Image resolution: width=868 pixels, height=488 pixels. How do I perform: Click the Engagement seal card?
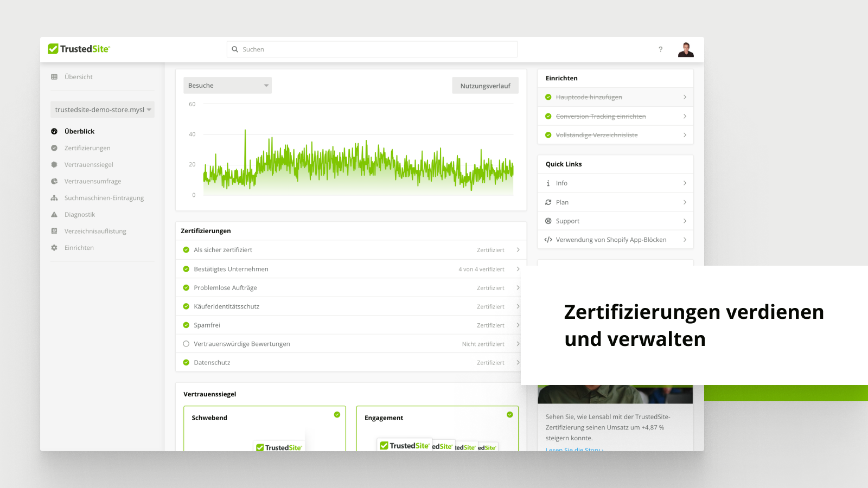click(x=437, y=428)
